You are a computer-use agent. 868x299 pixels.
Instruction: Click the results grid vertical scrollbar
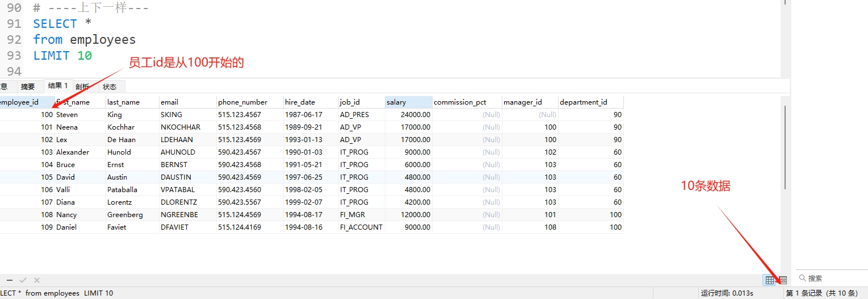[x=785, y=148]
